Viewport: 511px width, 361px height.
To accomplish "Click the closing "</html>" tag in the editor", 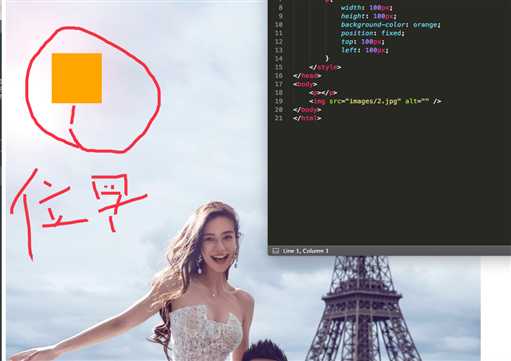I will pyautogui.click(x=307, y=118).
